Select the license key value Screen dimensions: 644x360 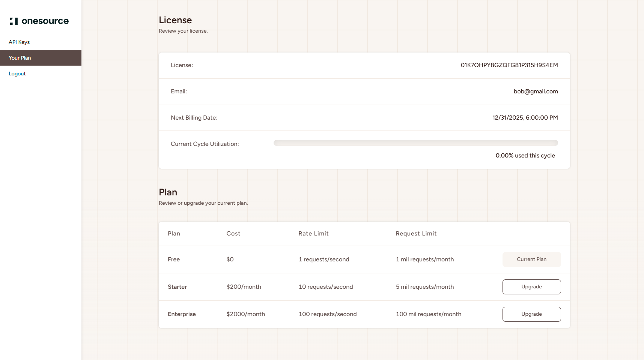[509, 65]
